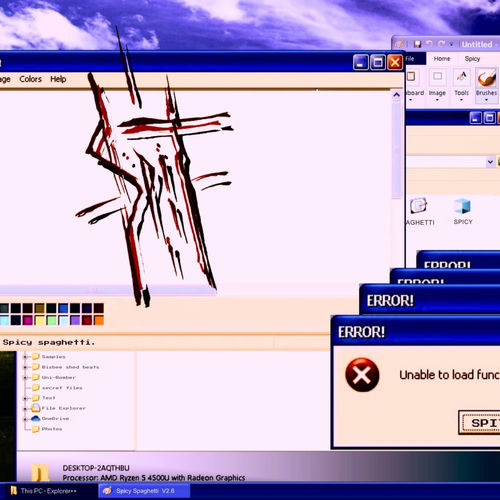500x500 pixels.
Task: Select the purple color swatch
Action: [75, 320]
